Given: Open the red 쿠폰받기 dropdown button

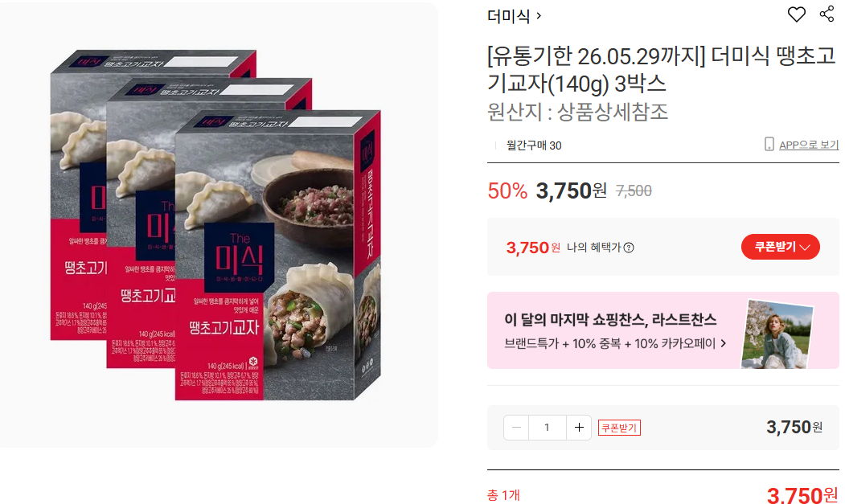Looking at the screenshot, I should click(x=781, y=247).
